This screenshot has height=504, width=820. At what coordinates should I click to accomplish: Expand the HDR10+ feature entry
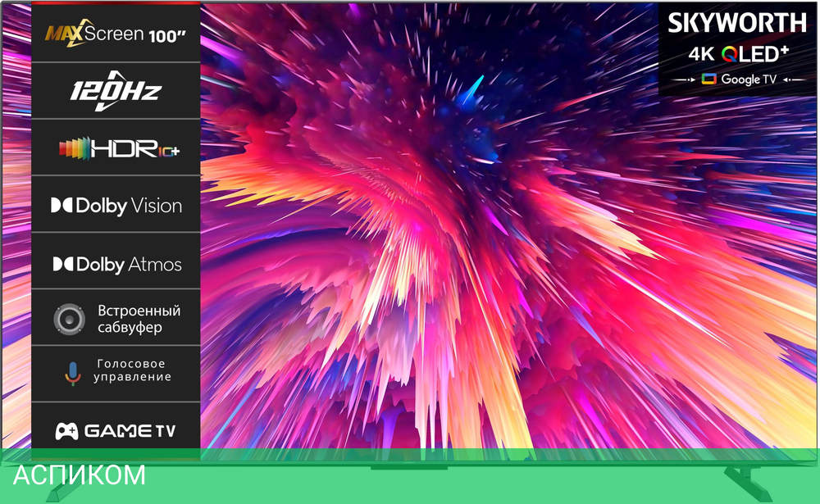point(115,148)
